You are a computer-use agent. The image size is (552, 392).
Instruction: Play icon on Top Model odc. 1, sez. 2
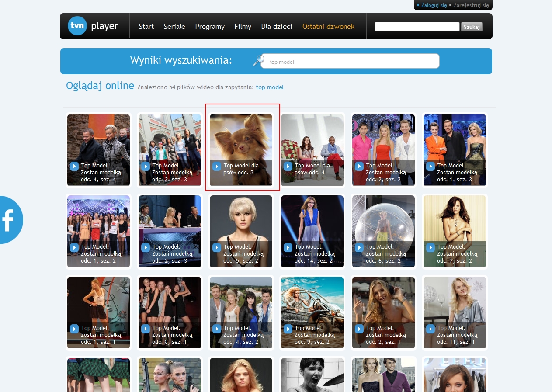point(74,247)
